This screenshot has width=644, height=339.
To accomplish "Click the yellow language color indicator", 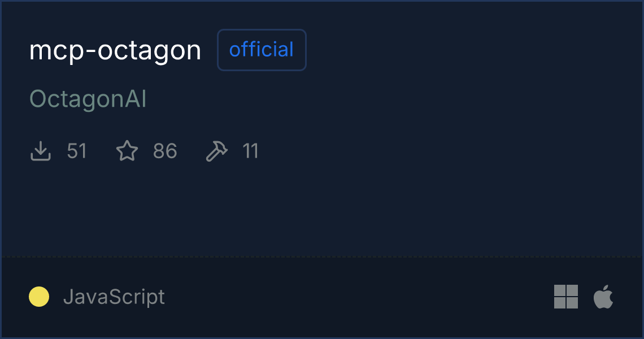I will tap(37, 296).
